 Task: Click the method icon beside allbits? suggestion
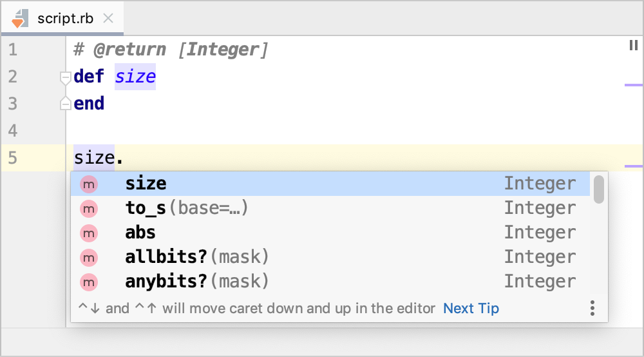point(88,257)
